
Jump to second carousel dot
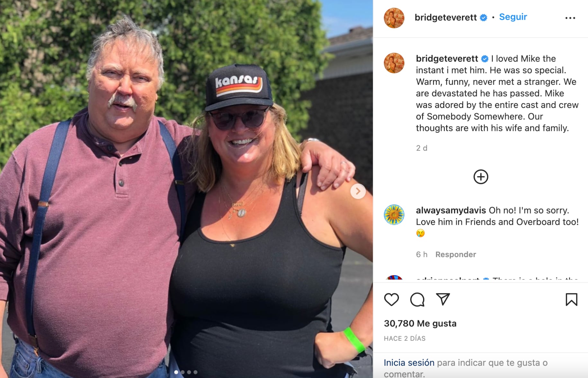183,372
